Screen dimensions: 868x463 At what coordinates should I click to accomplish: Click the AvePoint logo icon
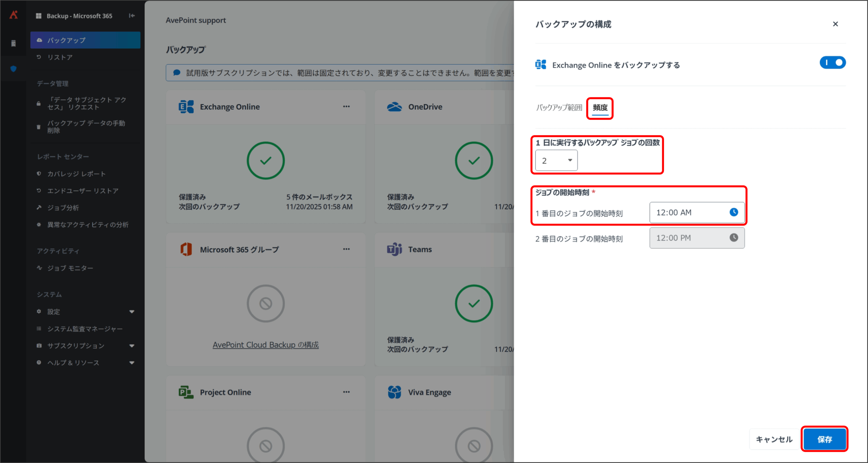point(14,15)
